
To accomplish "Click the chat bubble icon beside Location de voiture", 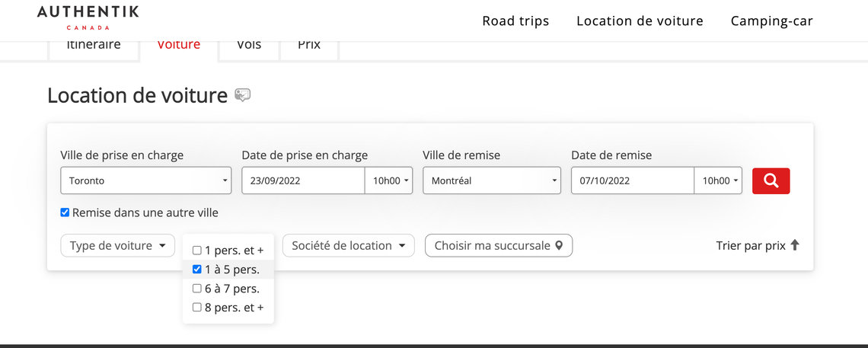I will click(242, 95).
